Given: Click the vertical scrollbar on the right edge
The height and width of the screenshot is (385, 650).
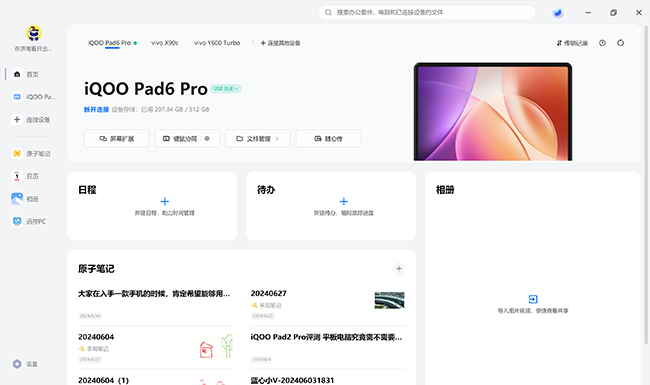Looking at the screenshot, I should pos(646,184).
